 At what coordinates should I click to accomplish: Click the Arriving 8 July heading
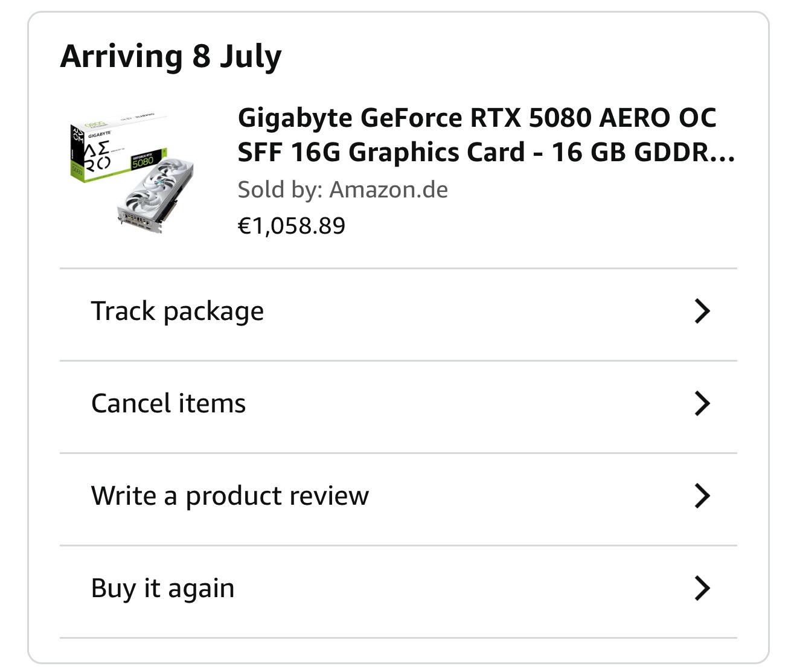171,57
